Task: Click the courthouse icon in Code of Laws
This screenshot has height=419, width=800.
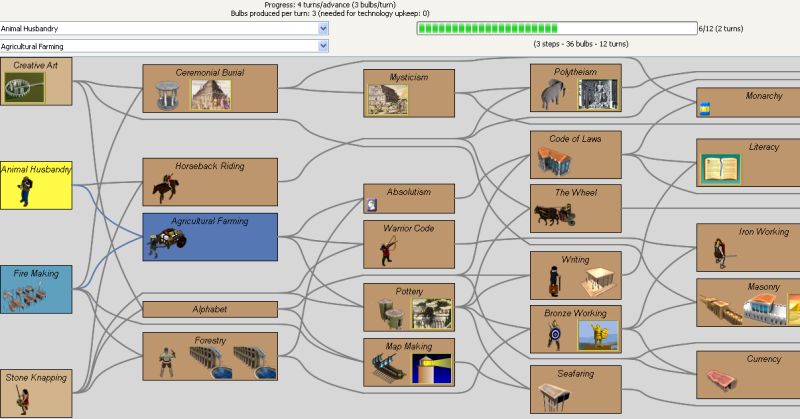Action: [x=553, y=160]
